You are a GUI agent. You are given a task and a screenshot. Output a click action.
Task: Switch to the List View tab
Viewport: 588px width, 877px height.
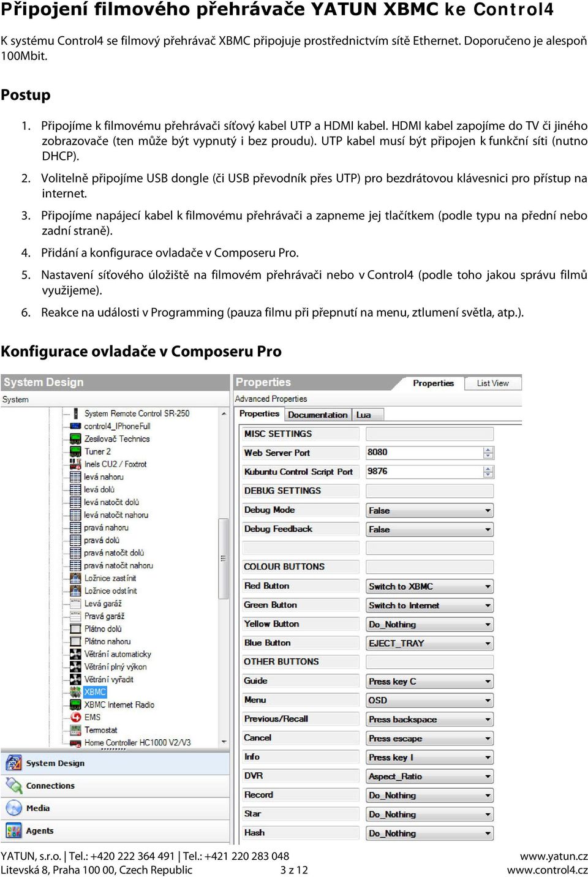pos(492,383)
